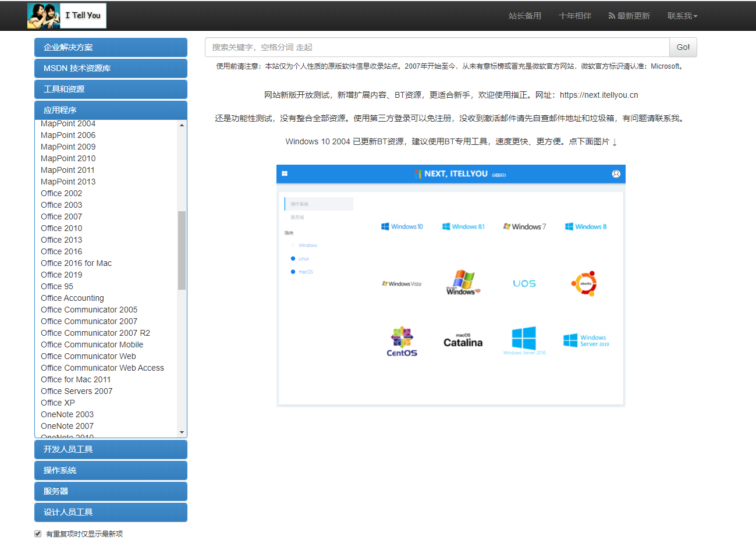The height and width of the screenshot is (540, 756).
Task: Expand the 工具和资源 panel
Action: [x=111, y=89]
